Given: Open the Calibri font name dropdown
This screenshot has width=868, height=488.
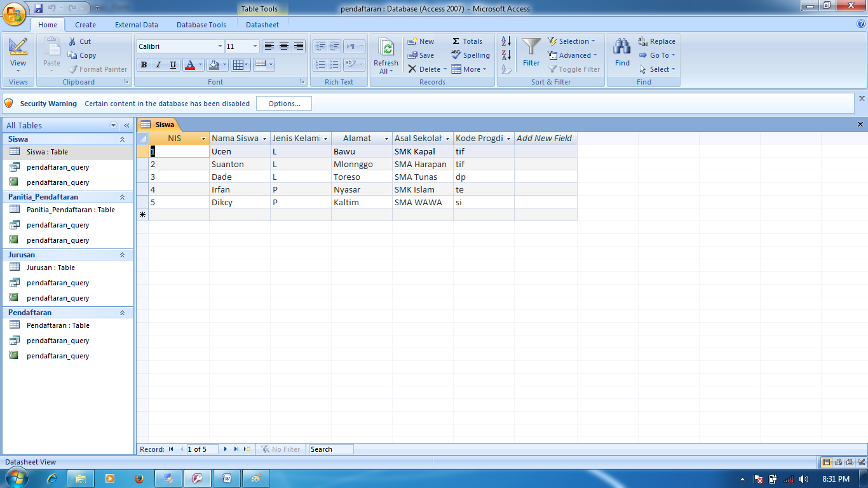Looking at the screenshot, I should pos(220,46).
